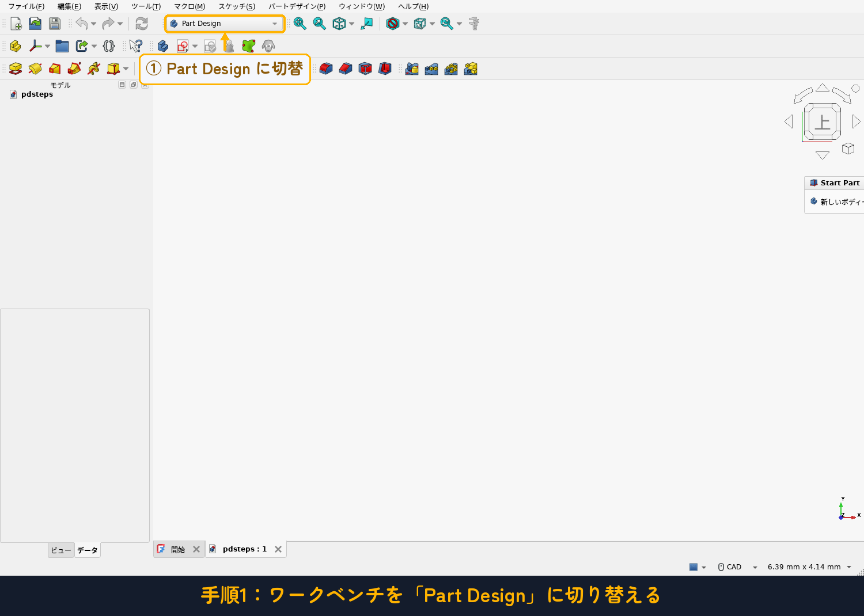The image size is (864, 616).
Task: Click the Fit All zoom icon
Action: pyautogui.click(x=300, y=24)
